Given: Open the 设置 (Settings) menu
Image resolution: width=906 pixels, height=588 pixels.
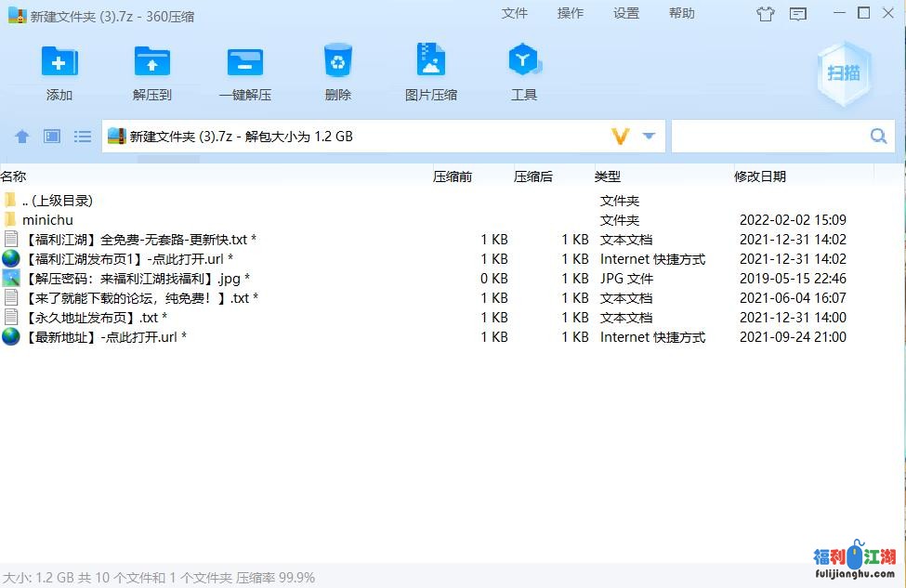Looking at the screenshot, I should click(x=626, y=13).
